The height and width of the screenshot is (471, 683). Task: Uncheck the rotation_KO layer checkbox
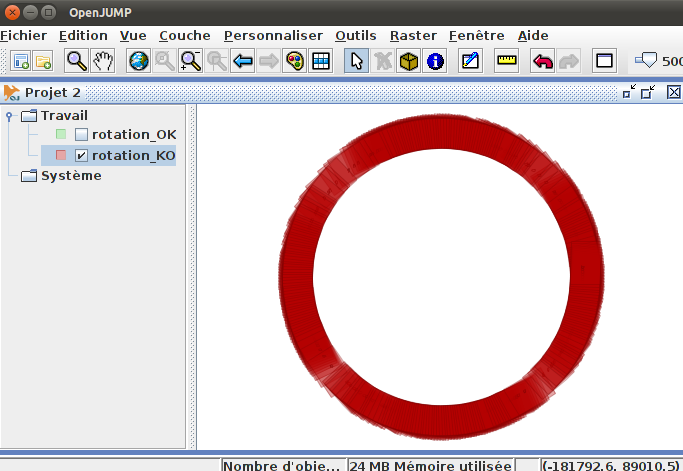point(81,155)
